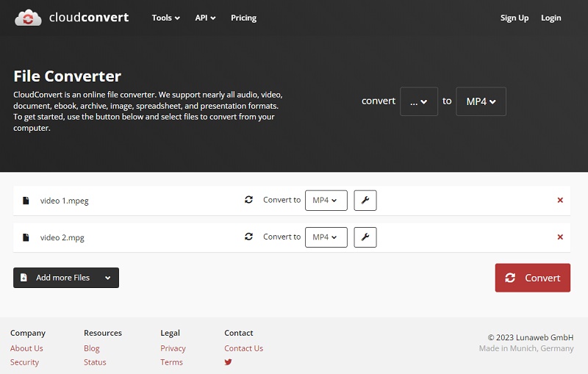Viewport: 588px width, 374px height.
Task: Open the target MP4 dropdown in header
Action: [481, 101]
